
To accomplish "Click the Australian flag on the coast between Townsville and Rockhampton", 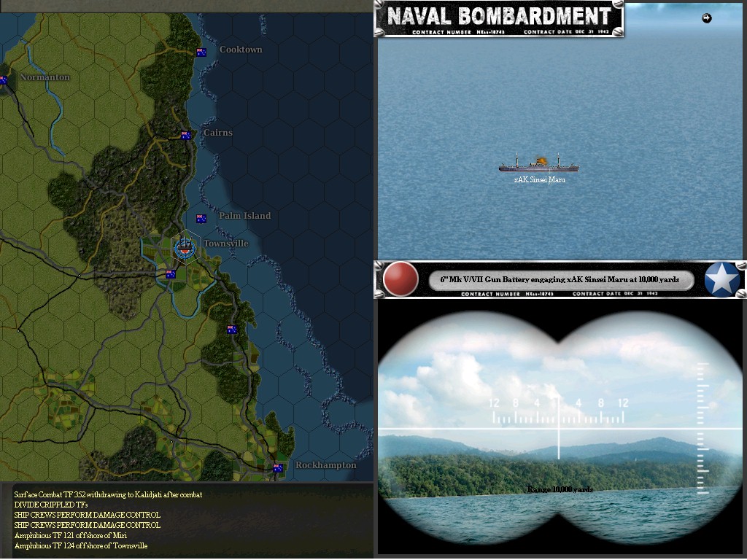I will (x=232, y=330).
